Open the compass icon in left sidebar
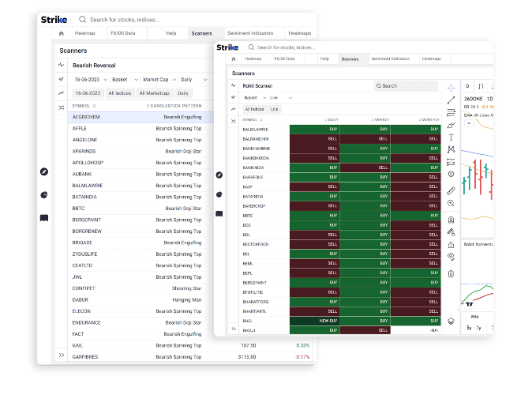 pyautogui.click(x=44, y=172)
